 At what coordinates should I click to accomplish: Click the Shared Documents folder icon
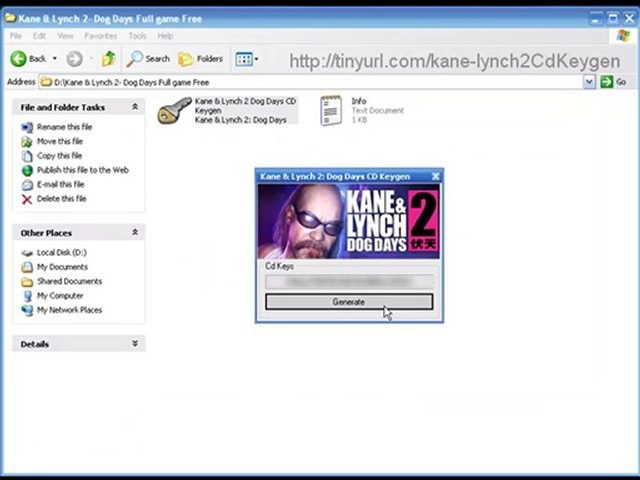coord(27,282)
